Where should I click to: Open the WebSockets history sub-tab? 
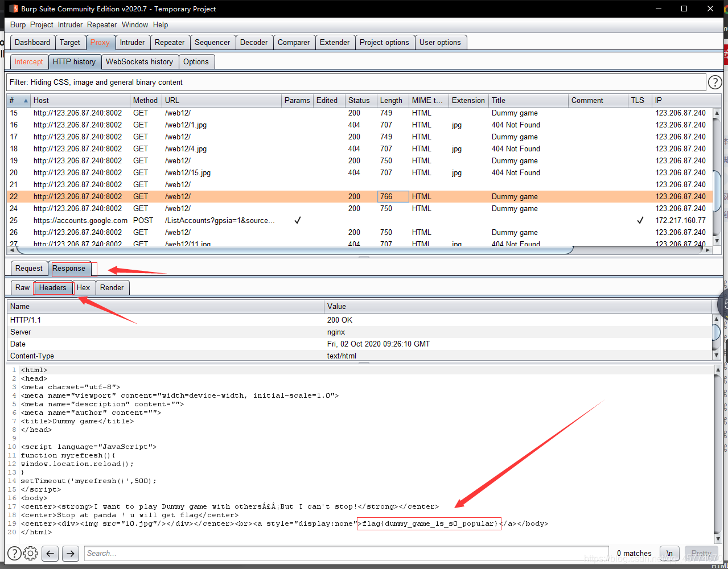pos(139,61)
